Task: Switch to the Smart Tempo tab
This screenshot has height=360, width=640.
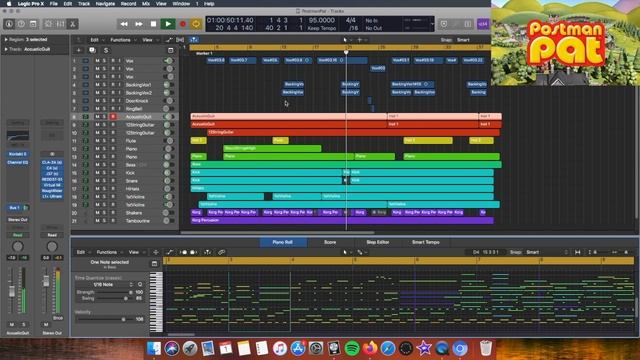Action: coord(425,242)
